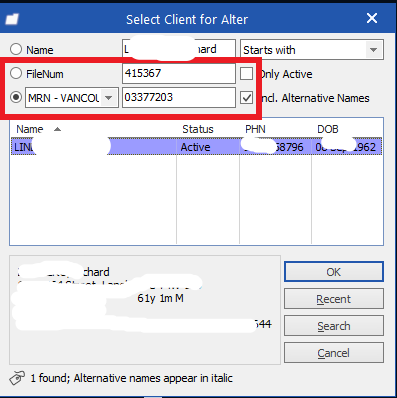This screenshot has height=398, width=397.
Task: Click the Status column header
Action: coord(198,129)
